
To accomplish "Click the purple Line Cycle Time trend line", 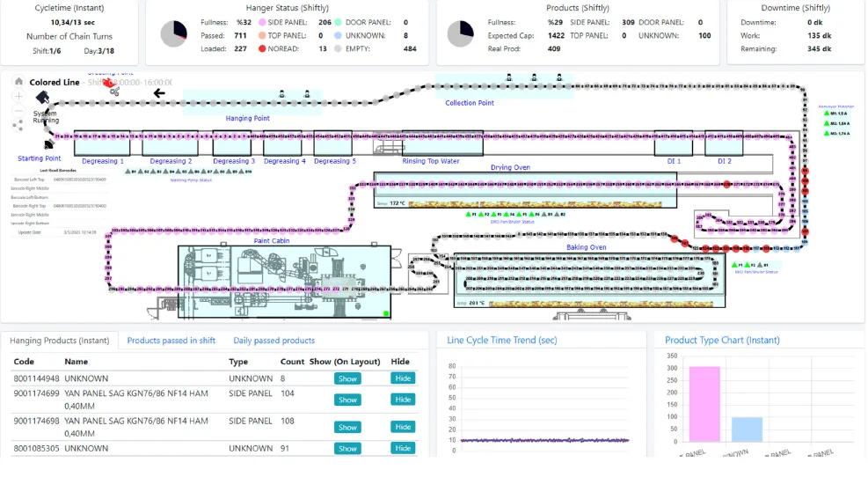I will click(544, 440).
